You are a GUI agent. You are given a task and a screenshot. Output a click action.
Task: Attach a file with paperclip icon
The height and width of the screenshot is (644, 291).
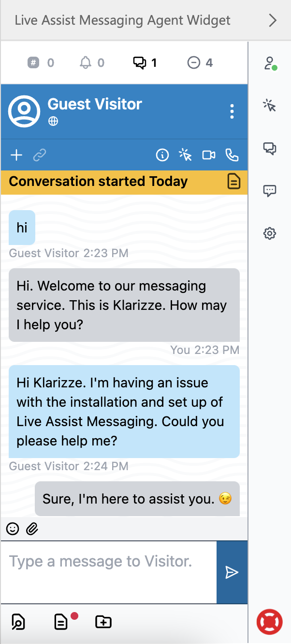point(32,529)
